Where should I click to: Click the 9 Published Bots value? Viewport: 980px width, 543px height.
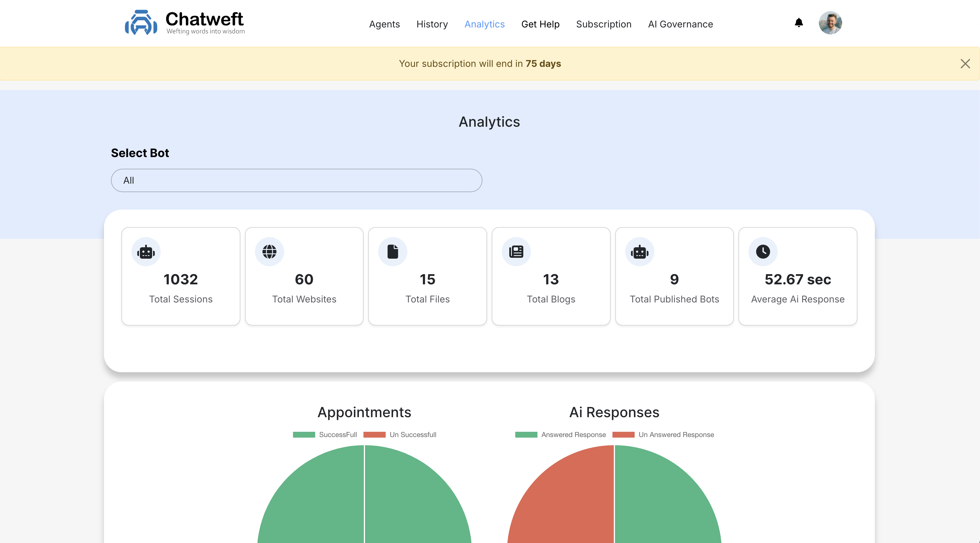[x=674, y=279]
